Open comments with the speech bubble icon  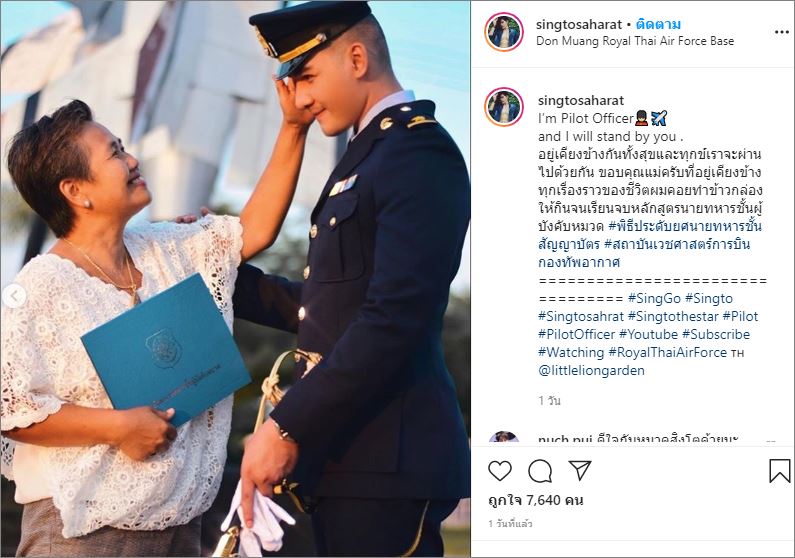pyautogui.click(x=539, y=471)
